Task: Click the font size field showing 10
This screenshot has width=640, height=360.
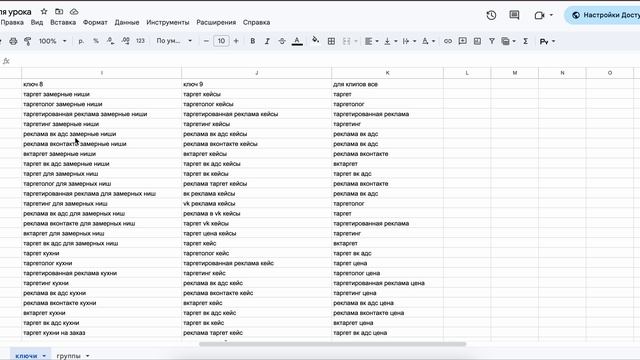Action: point(221,41)
